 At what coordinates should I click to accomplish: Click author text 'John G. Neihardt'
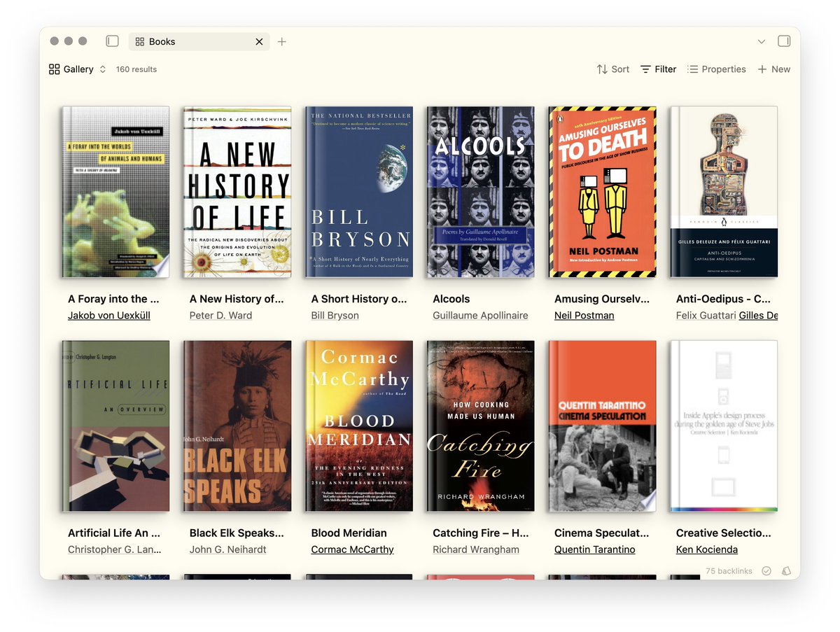228,549
